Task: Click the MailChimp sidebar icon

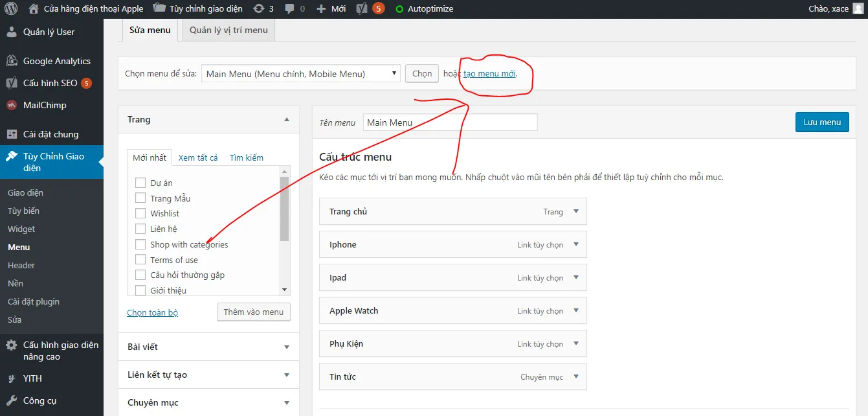Action: (12, 105)
